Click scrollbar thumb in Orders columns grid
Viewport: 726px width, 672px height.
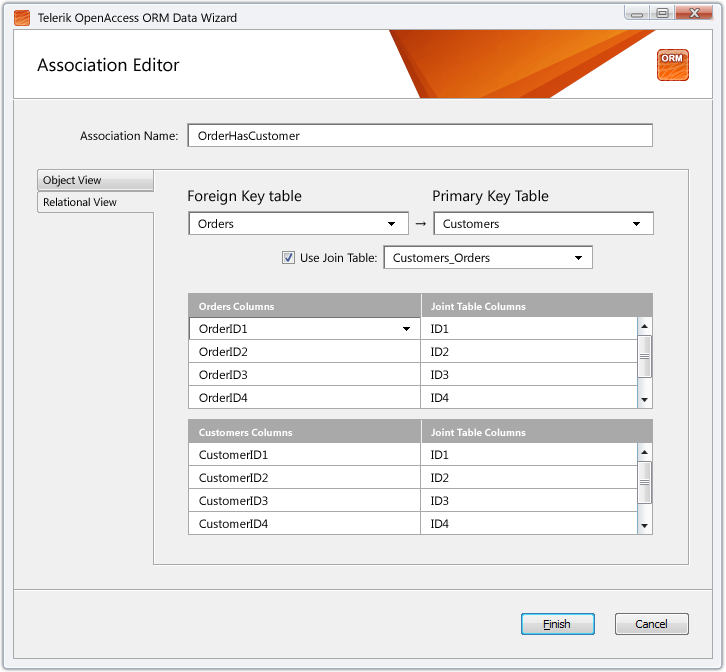(644, 356)
